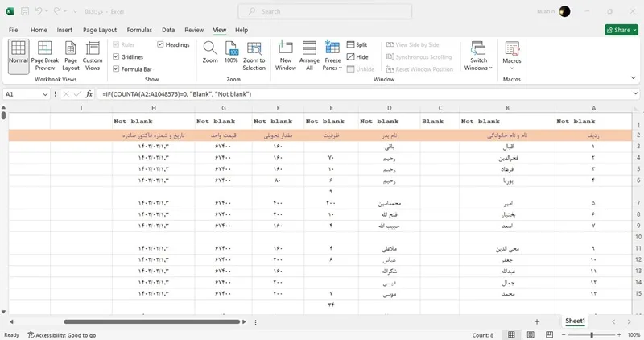Open a New Window
Image resolution: width=644 pixels, height=340 pixels.
tap(286, 56)
